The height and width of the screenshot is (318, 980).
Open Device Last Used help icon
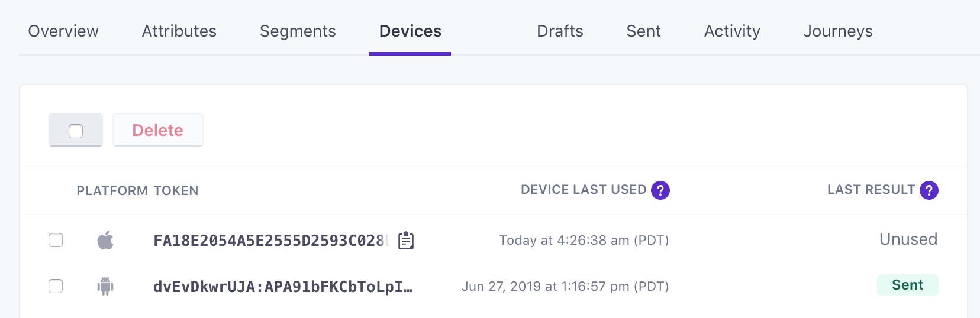[x=660, y=190]
